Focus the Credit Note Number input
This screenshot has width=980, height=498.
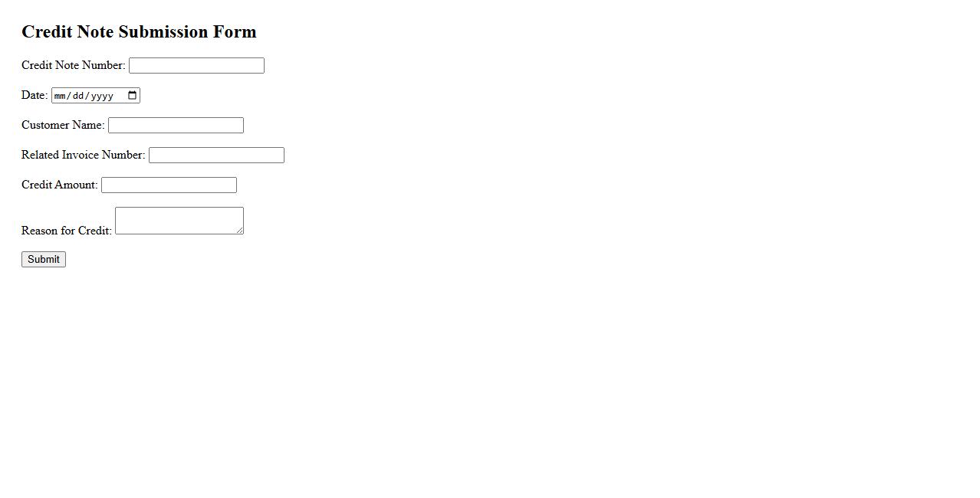point(196,66)
